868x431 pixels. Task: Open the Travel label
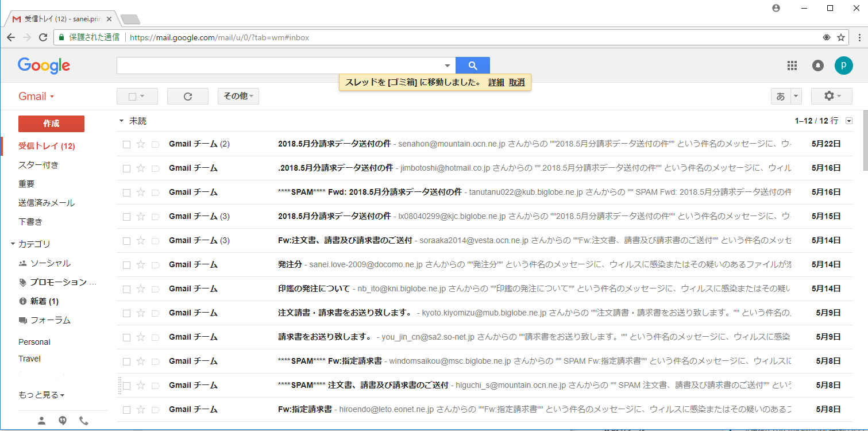29,359
